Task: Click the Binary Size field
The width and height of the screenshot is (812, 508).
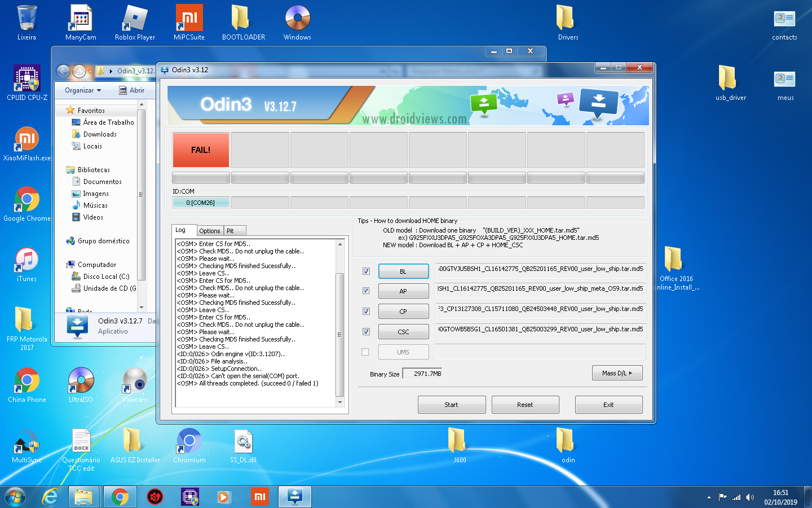Action: pos(423,374)
